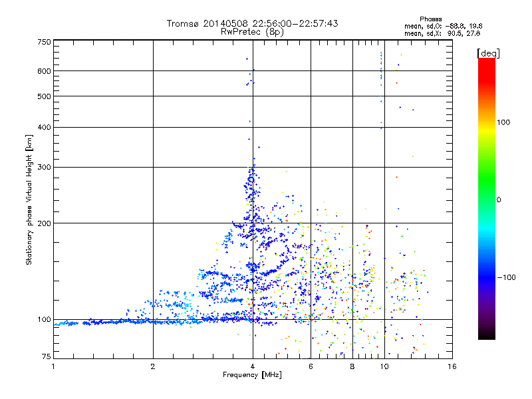Click the colorbar '100' tick label
Viewport: 532px width, 399px height.
point(503,122)
